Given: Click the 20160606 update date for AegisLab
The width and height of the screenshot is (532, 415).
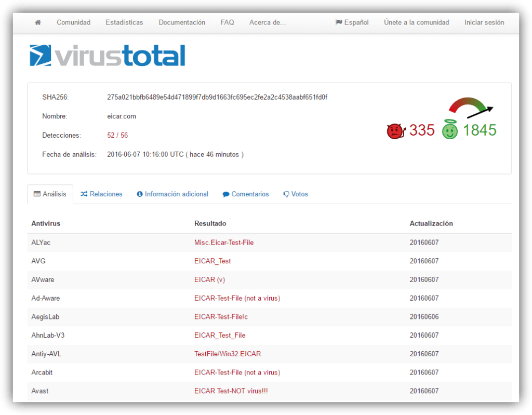Looking at the screenshot, I should (x=424, y=317).
